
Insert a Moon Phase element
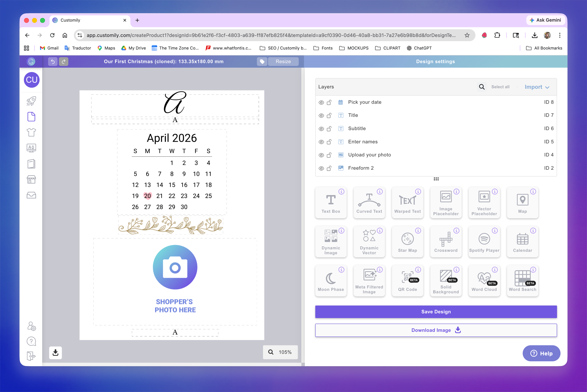[331, 281]
